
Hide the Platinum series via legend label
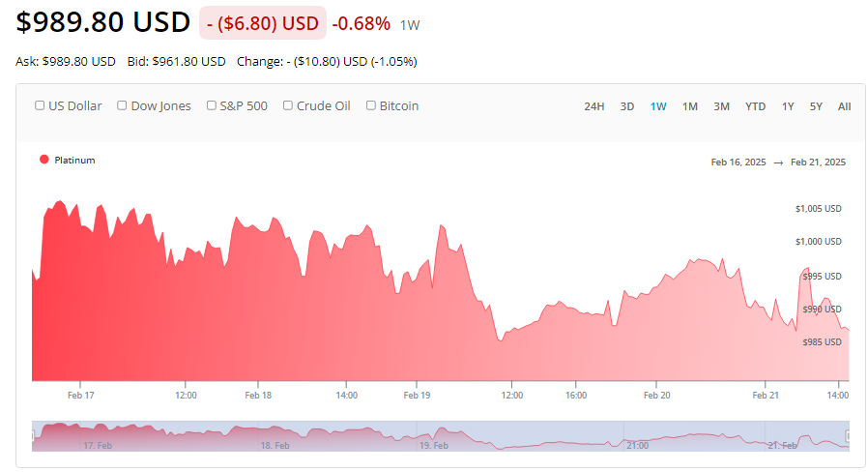tap(74, 161)
